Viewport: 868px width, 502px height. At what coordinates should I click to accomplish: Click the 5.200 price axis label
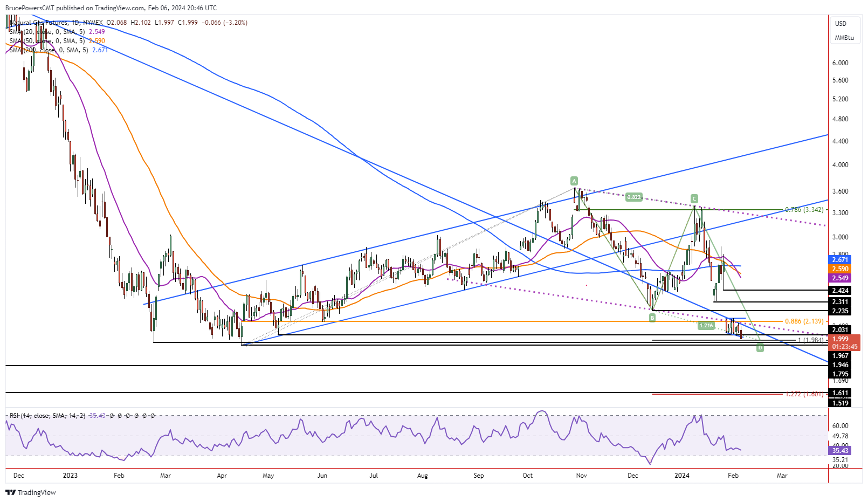pos(840,99)
